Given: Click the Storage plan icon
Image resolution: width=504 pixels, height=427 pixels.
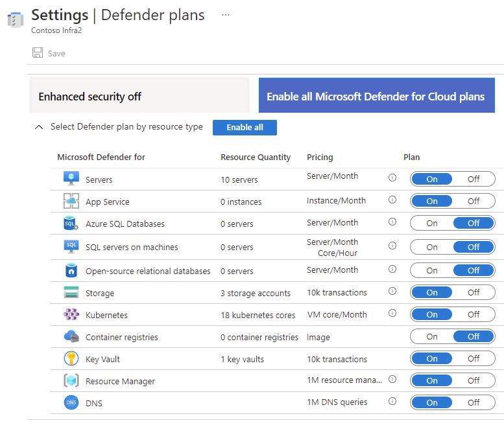Looking at the screenshot, I should (x=71, y=293).
